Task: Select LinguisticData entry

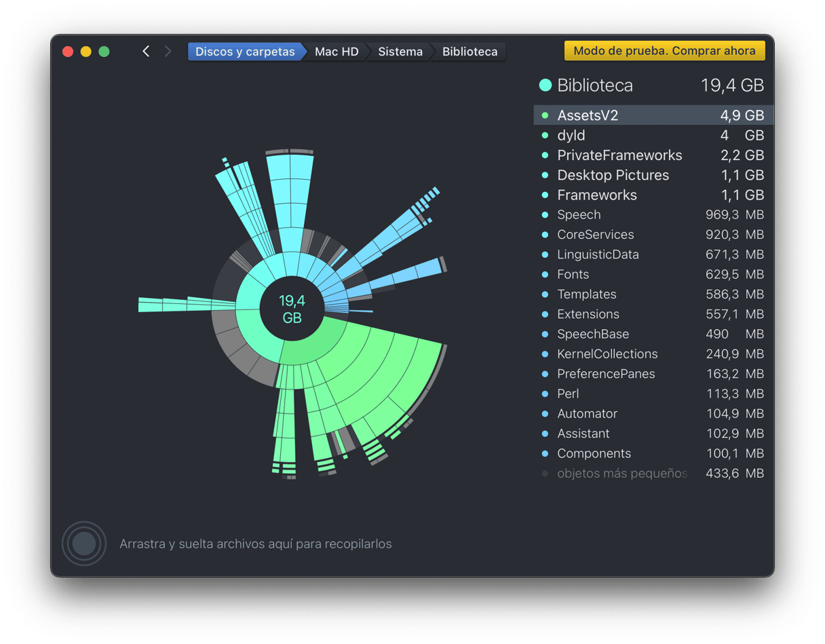Action: tap(653, 254)
